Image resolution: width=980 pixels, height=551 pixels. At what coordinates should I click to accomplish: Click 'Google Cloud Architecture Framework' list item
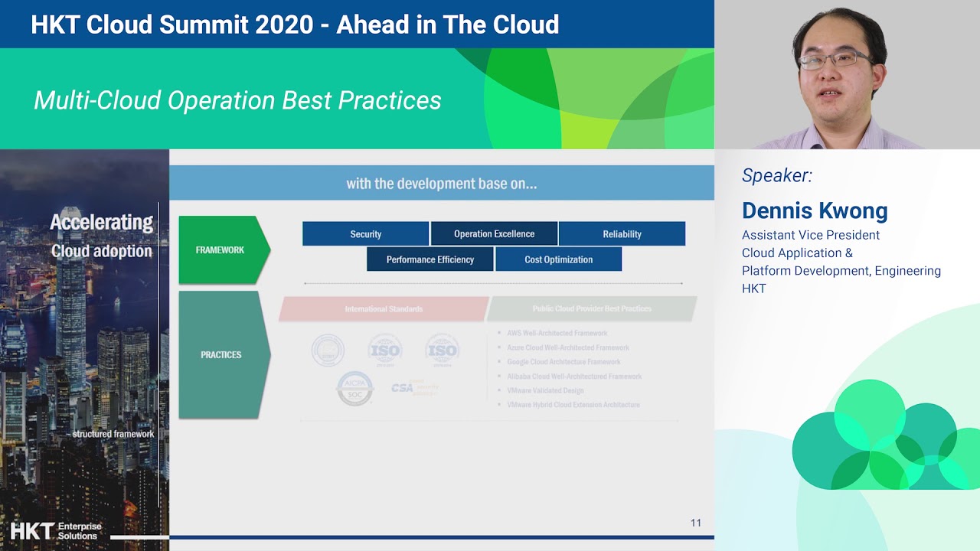point(563,362)
